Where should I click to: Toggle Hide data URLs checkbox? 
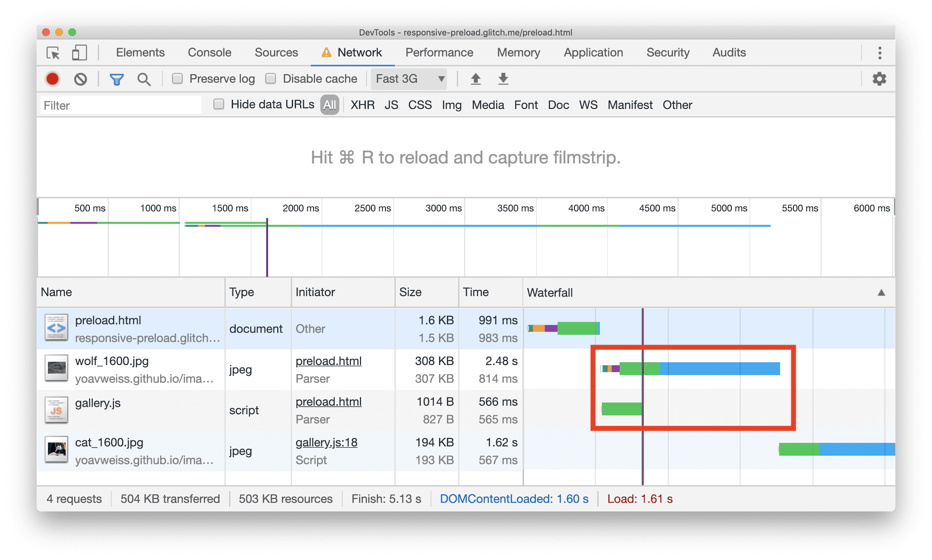219,104
